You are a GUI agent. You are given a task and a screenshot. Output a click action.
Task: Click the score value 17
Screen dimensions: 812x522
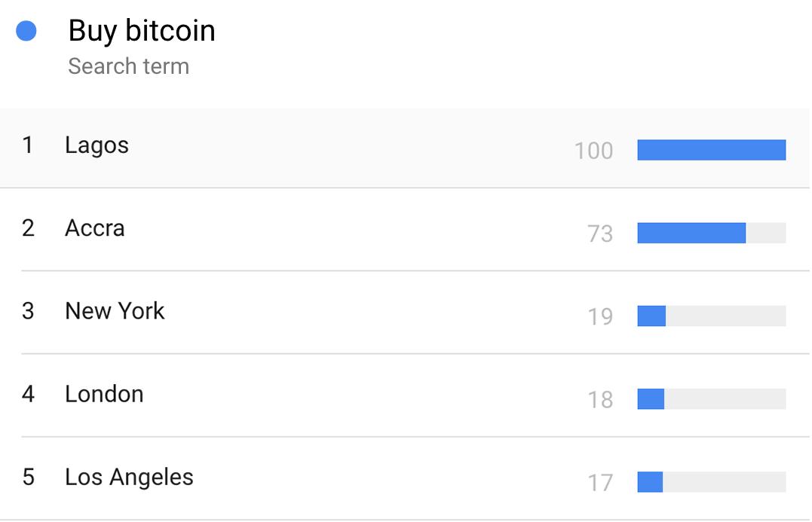pos(600,482)
